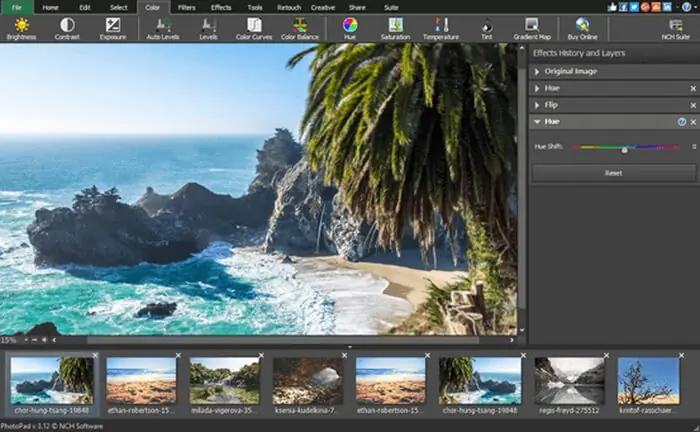Open the Color Curves tool
The image size is (700, 432).
click(x=254, y=24)
